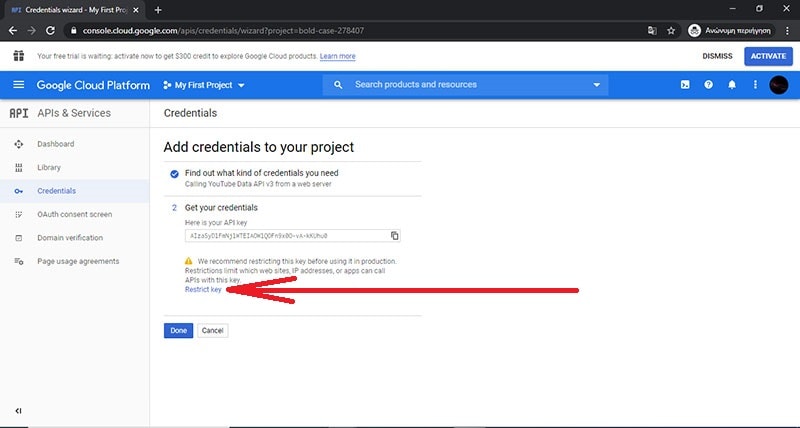Viewport: 800px width, 428px height.
Task: Click the Restrict key link
Action: (203, 290)
